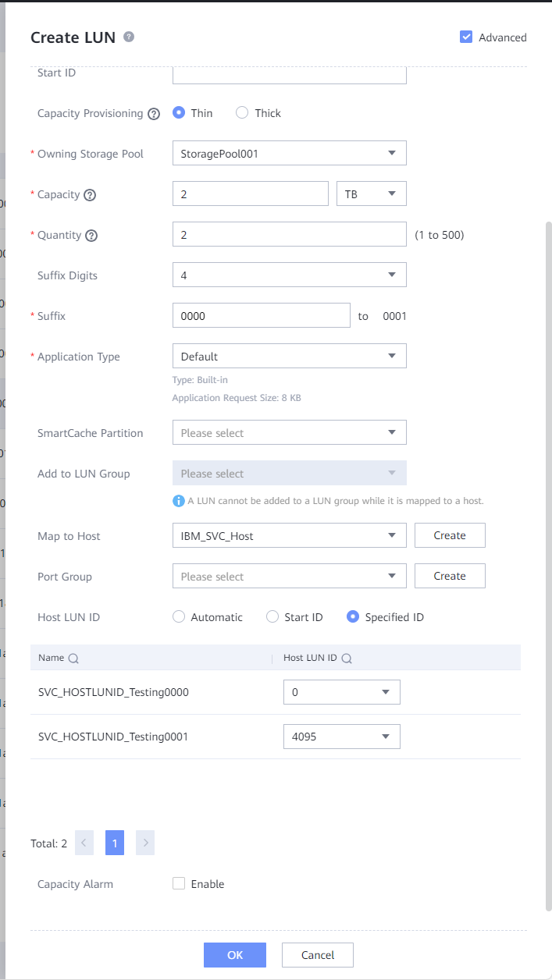Open the Application Type dropdown

point(289,357)
